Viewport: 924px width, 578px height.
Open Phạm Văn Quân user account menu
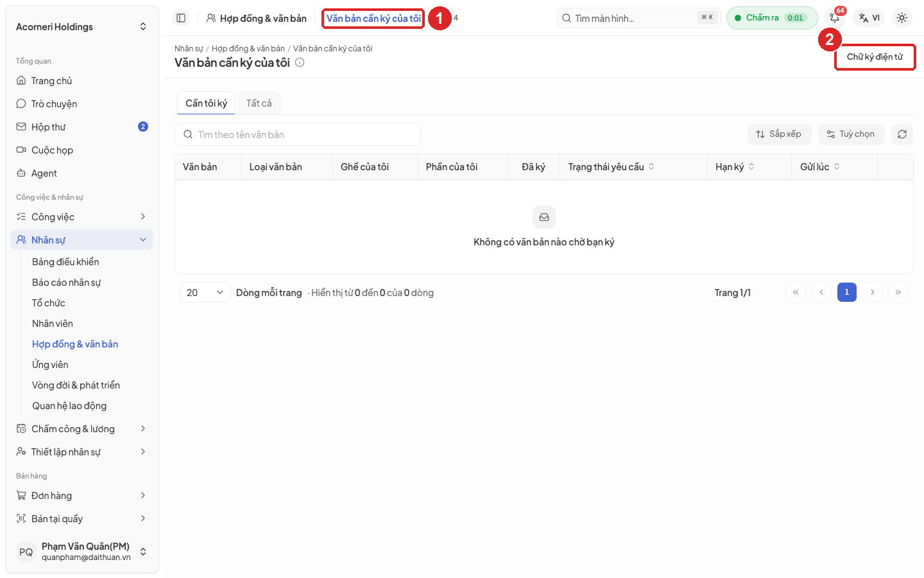[82, 552]
